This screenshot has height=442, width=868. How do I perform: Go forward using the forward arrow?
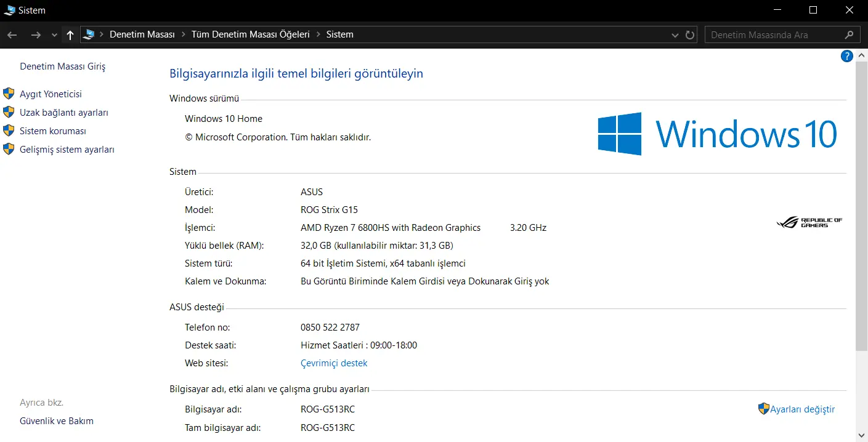(36, 35)
